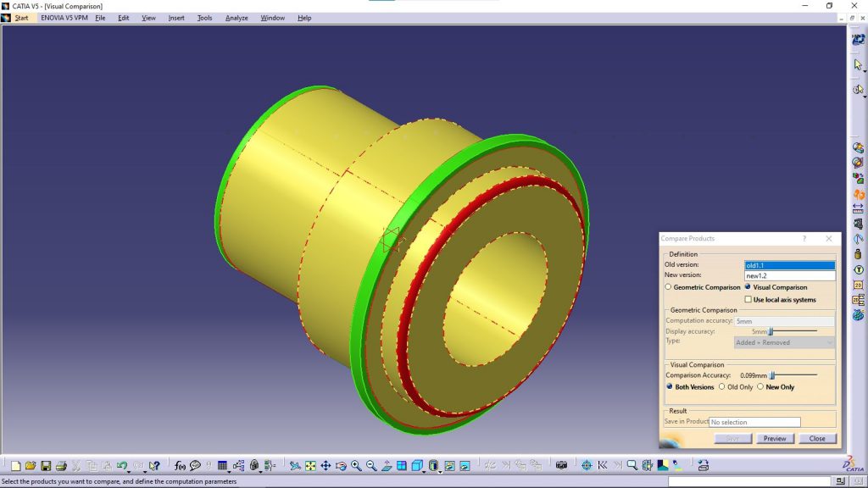Click the weight measure icon in right toolbar

coord(858,254)
